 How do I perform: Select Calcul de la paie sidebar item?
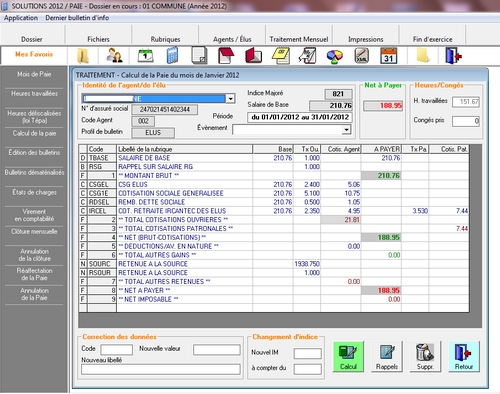click(34, 133)
